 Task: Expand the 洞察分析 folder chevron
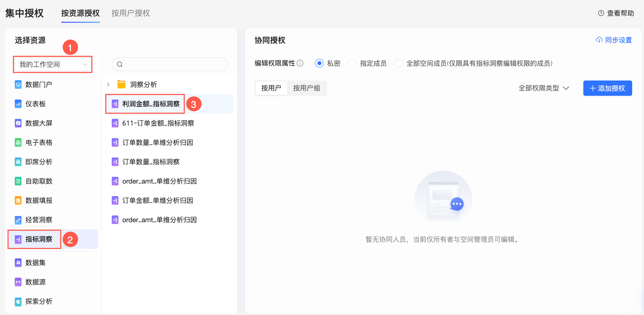[108, 85]
